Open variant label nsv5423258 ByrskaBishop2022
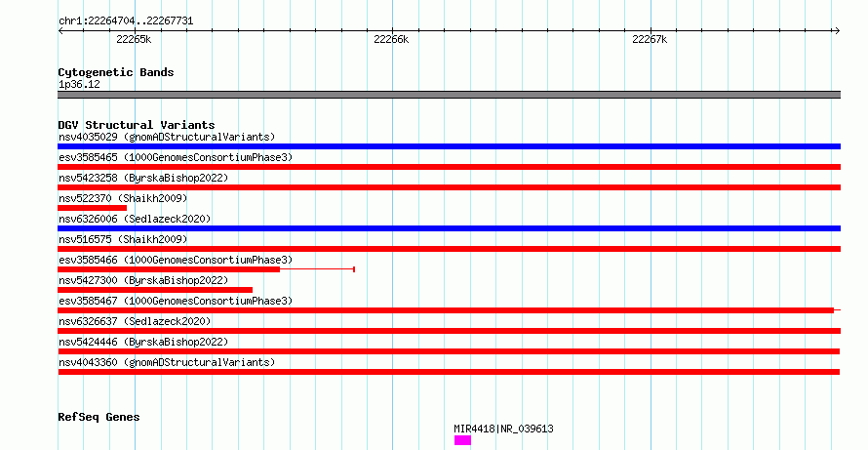This screenshot has height=450, width=868. tap(143, 178)
